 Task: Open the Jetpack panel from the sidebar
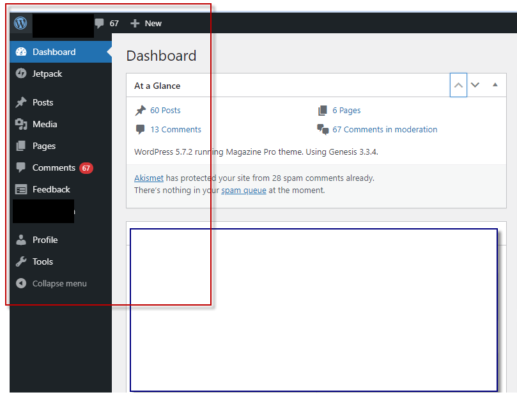(x=49, y=74)
